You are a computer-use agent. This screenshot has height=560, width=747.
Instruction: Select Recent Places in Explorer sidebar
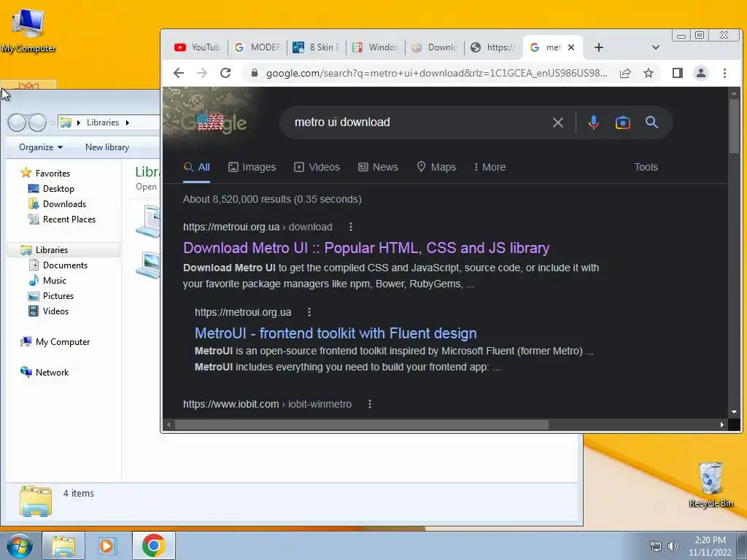tap(69, 219)
